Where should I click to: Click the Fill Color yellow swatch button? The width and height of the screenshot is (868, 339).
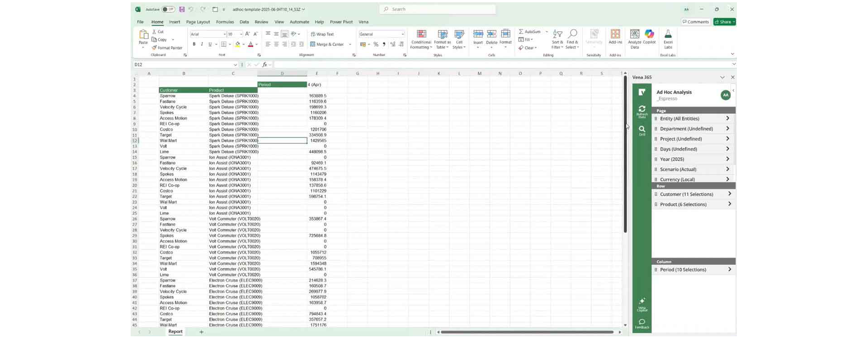237,44
